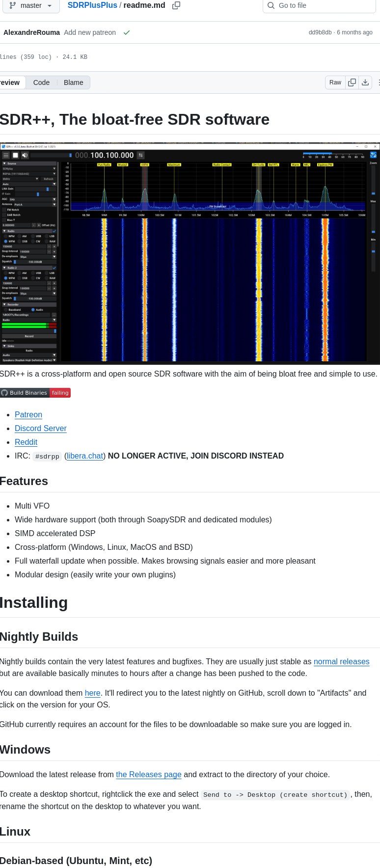Click the Zoom slider in SDR++ screenshot
Viewport: 380px width, 868px height.
pyautogui.click(x=373, y=181)
